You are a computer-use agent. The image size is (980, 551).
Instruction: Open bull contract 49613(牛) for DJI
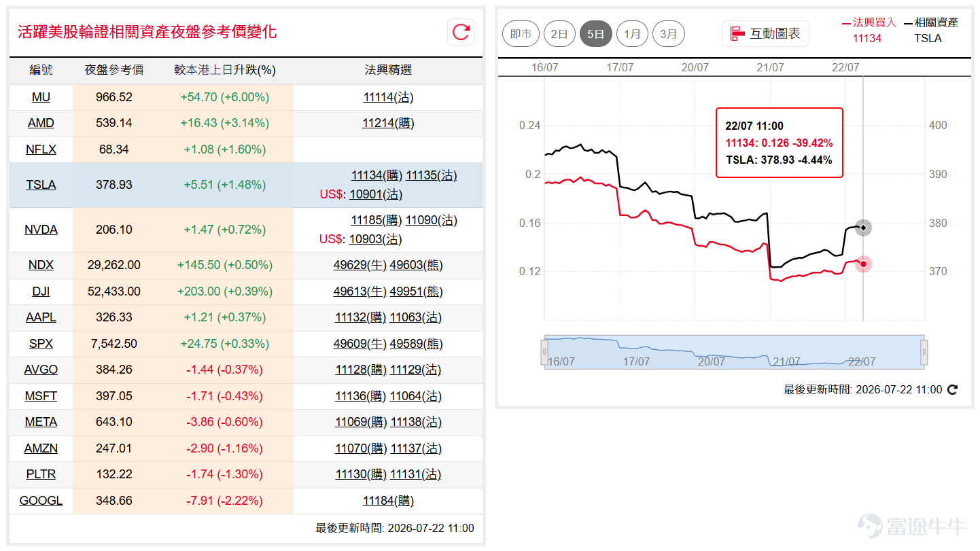coord(360,291)
